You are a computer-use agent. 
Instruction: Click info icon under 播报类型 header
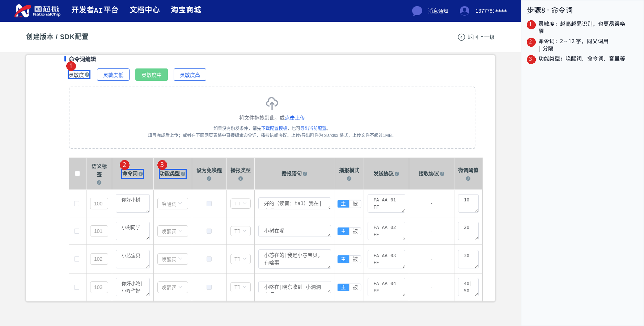(x=241, y=179)
